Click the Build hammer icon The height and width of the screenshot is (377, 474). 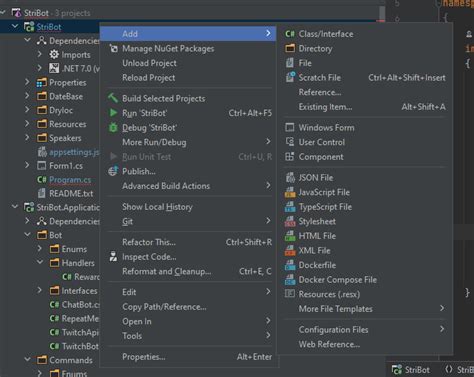pyautogui.click(x=113, y=98)
